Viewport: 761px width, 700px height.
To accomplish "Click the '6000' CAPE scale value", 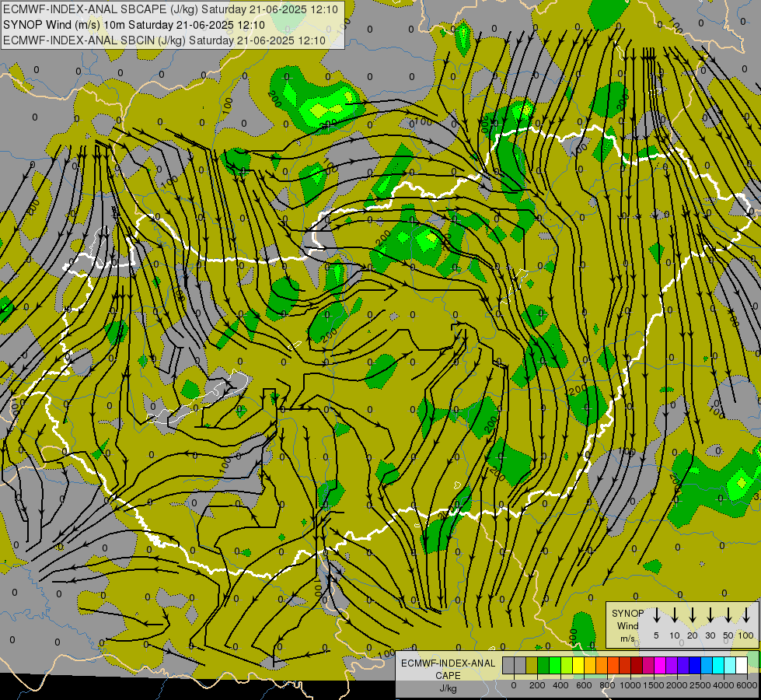I will coord(747,685).
